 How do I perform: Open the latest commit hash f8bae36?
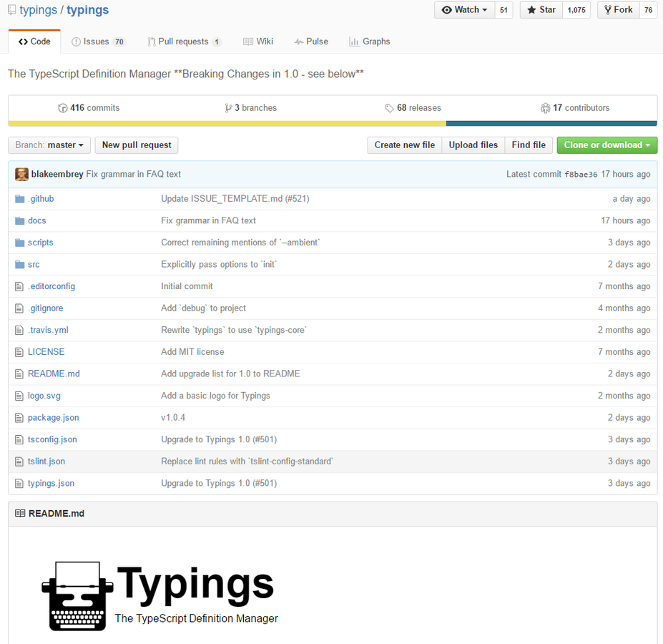click(581, 175)
